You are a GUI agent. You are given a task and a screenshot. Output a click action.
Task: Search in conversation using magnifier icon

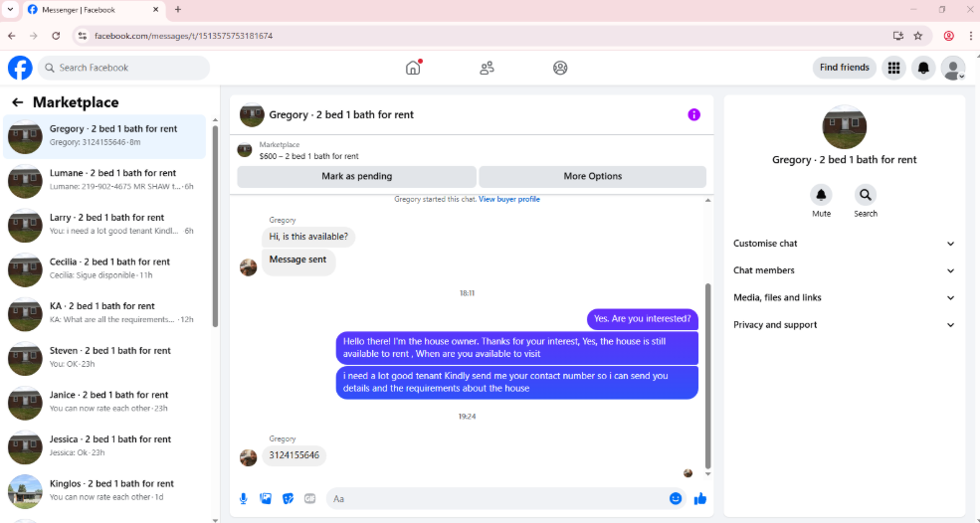tap(866, 195)
